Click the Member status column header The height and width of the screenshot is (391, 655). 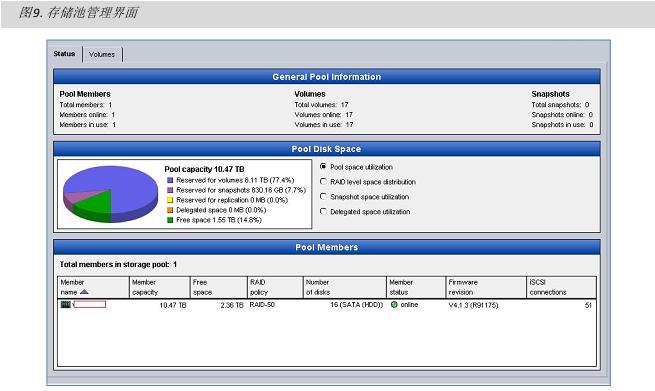click(x=416, y=287)
